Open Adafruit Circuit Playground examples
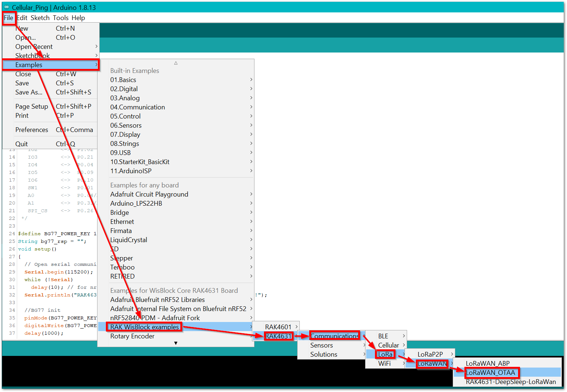567x392 pixels. 176,194
